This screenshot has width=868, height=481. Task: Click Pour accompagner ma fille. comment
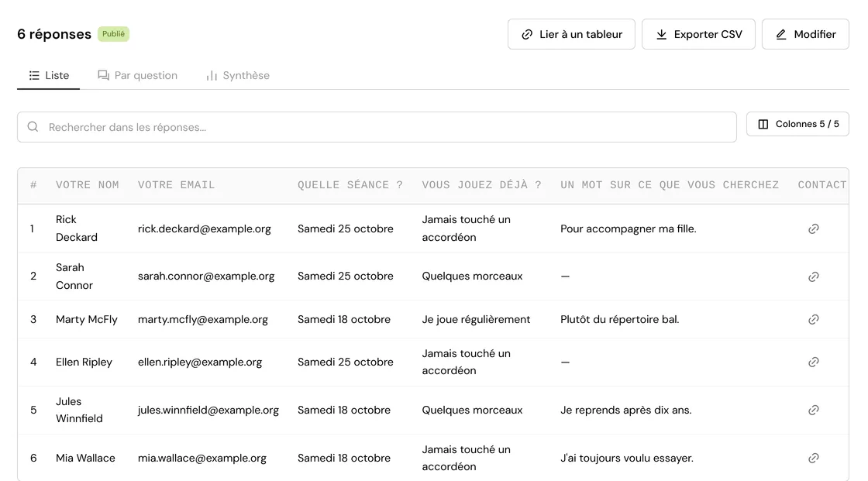click(629, 228)
